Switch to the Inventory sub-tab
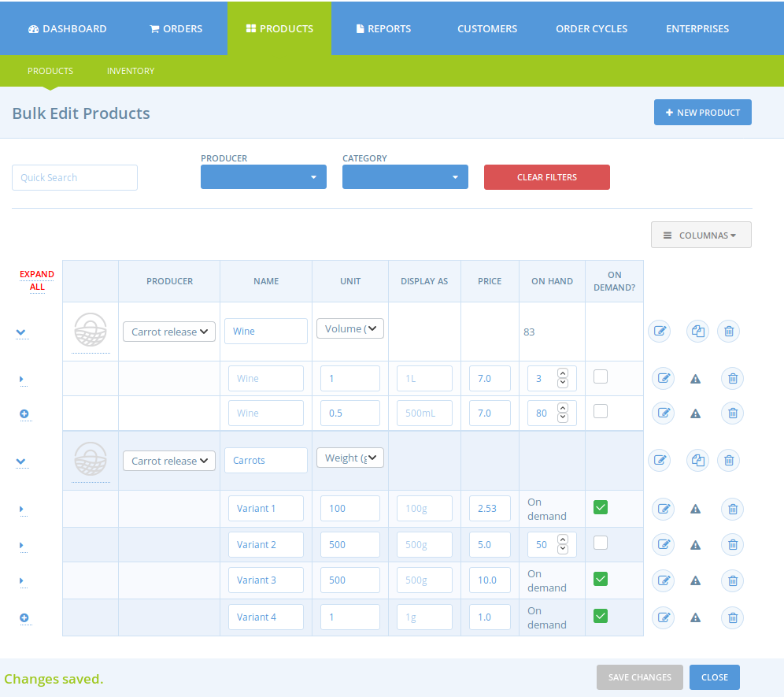Screen dimensions: 784x697 tap(131, 71)
